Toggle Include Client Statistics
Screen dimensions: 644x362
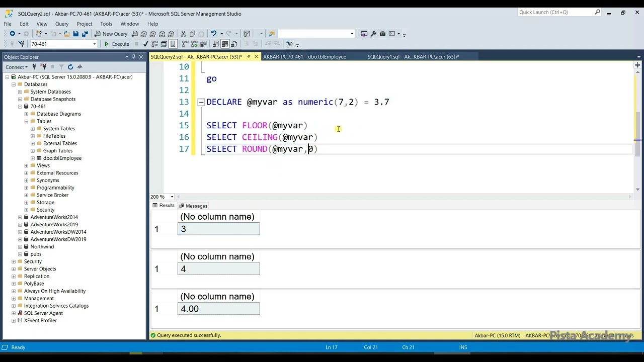203,44
